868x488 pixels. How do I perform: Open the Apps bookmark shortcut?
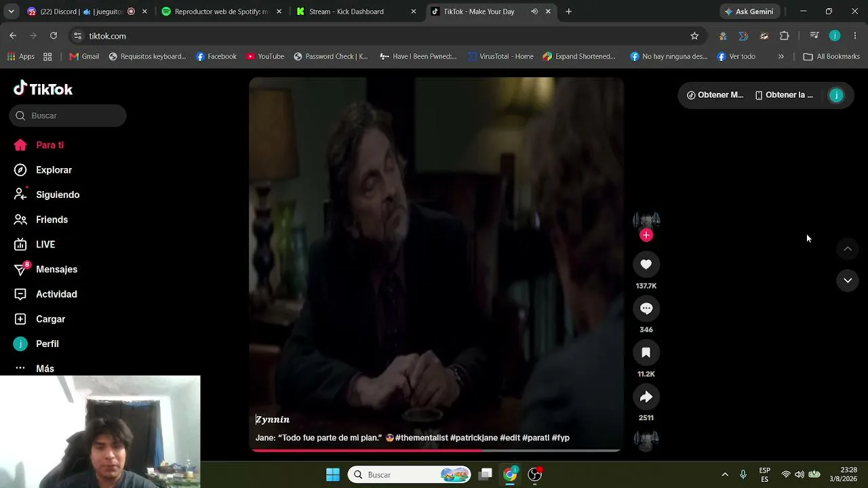tap(20, 56)
